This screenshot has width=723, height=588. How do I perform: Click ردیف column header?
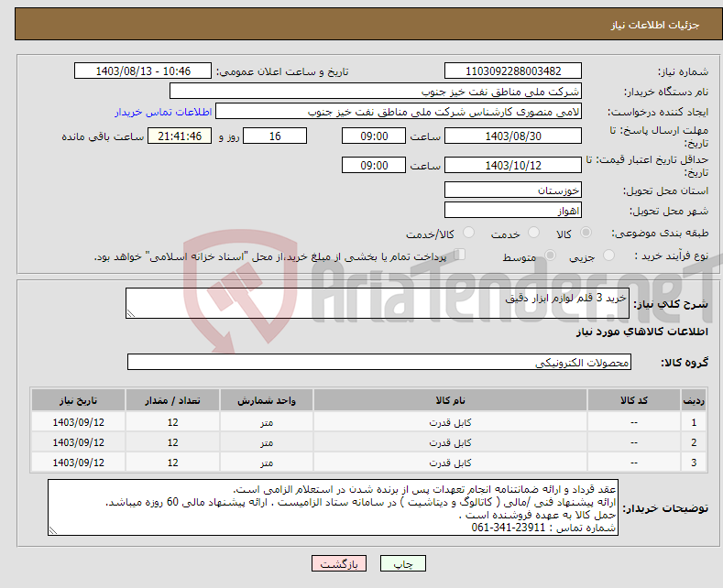[x=694, y=400]
